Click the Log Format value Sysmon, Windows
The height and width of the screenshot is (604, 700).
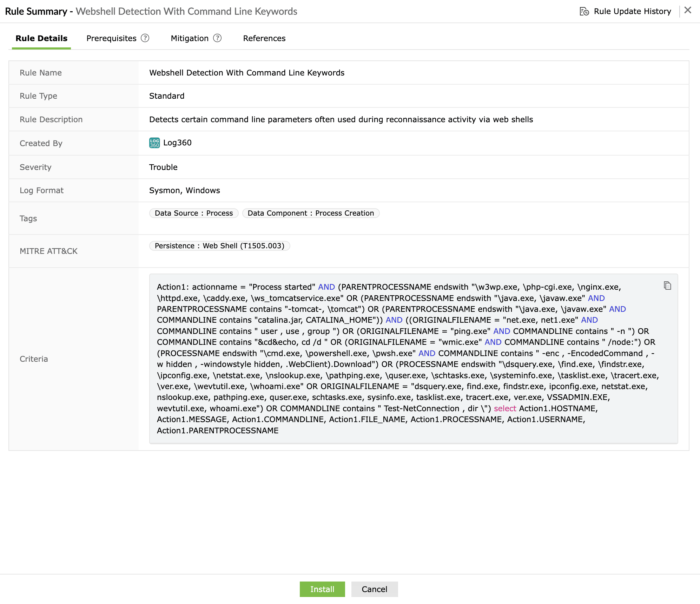[184, 190]
